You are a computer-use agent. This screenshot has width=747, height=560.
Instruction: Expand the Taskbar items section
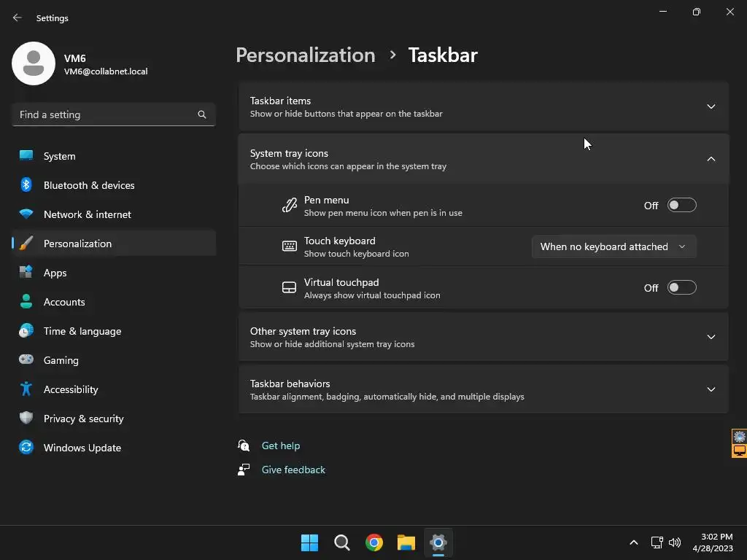tap(484, 106)
